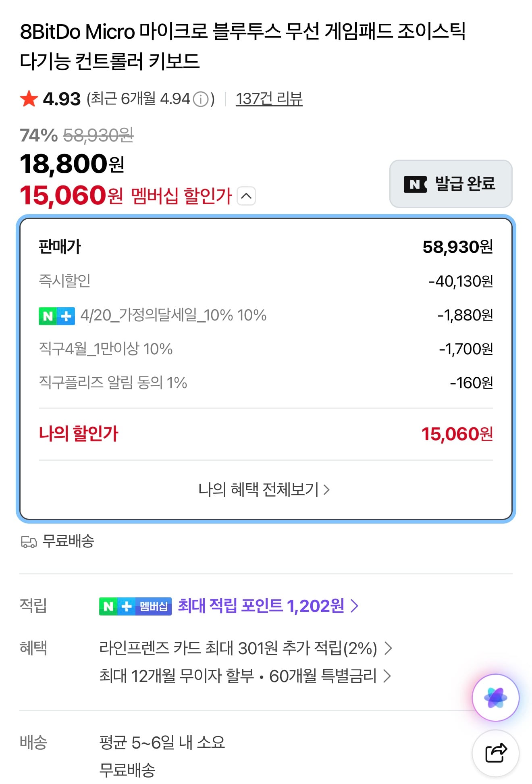Viewport: 532px width, 784px height.
Task: Open the 137건 리뷰 link
Action: (x=269, y=98)
